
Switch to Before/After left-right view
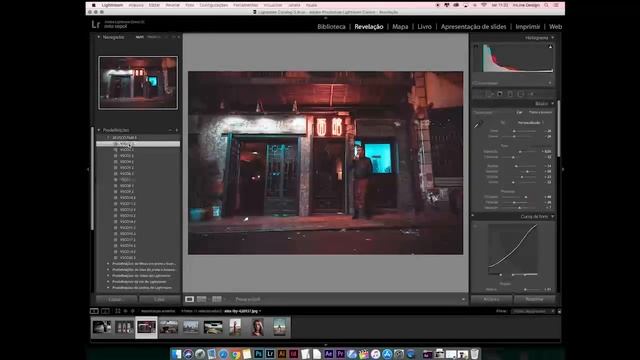click(202, 299)
